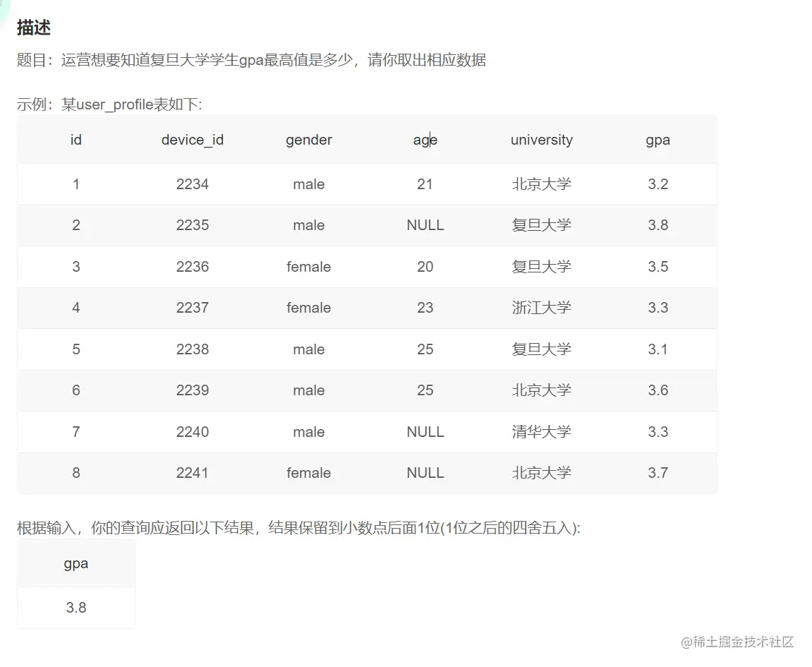Click age value 21 in row 2234
The height and width of the screenshot is (667, 812).
click(425, 184)
